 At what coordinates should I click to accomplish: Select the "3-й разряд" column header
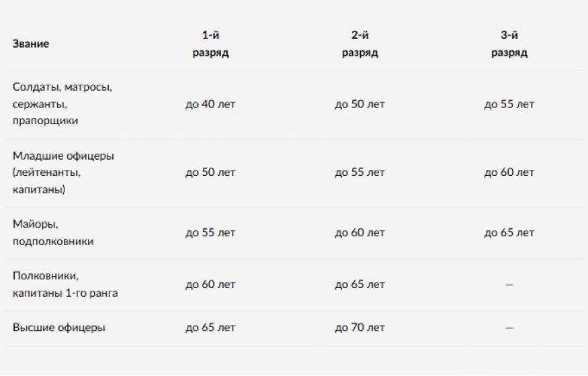click(x=509, y=44)
